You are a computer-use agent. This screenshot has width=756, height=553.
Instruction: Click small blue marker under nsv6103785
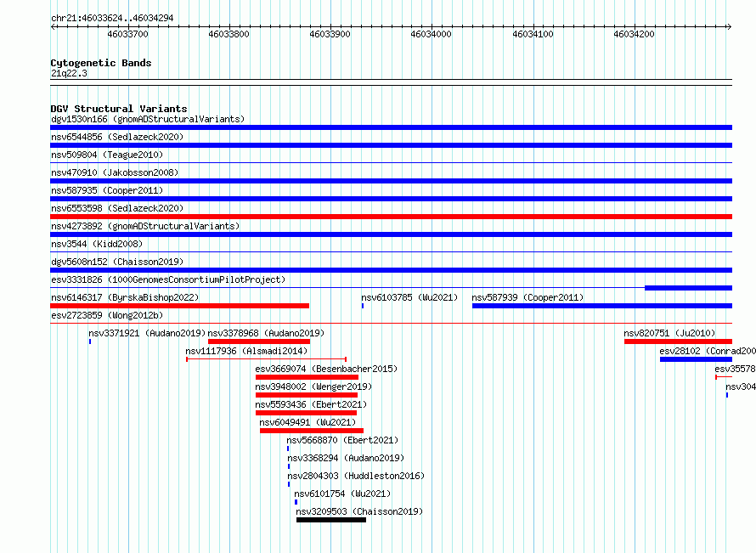pos(363,306)
